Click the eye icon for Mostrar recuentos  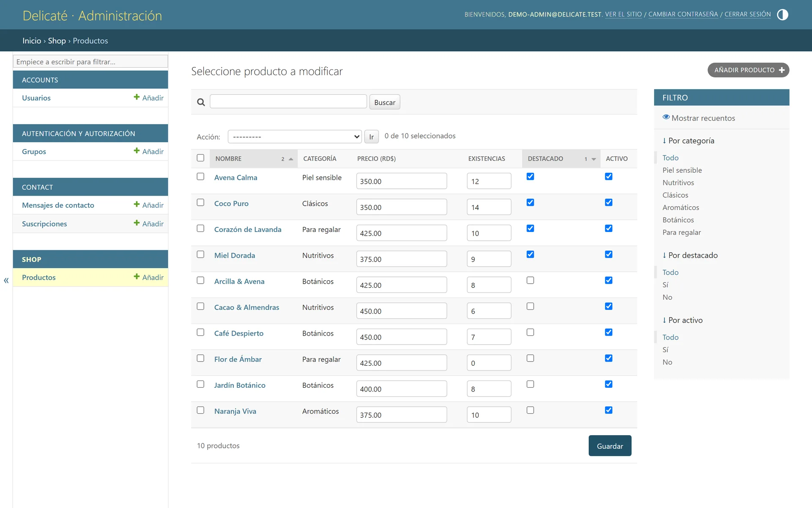(x=666, y=117)
